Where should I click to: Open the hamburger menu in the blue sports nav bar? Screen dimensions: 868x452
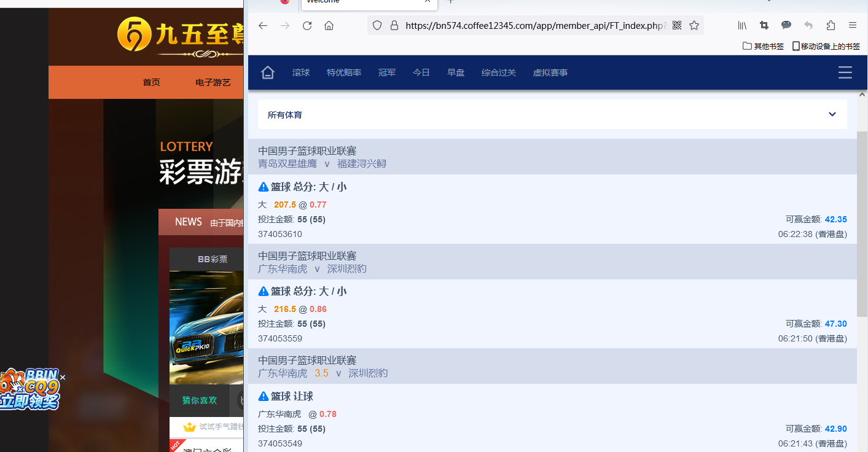coord(845,72)
